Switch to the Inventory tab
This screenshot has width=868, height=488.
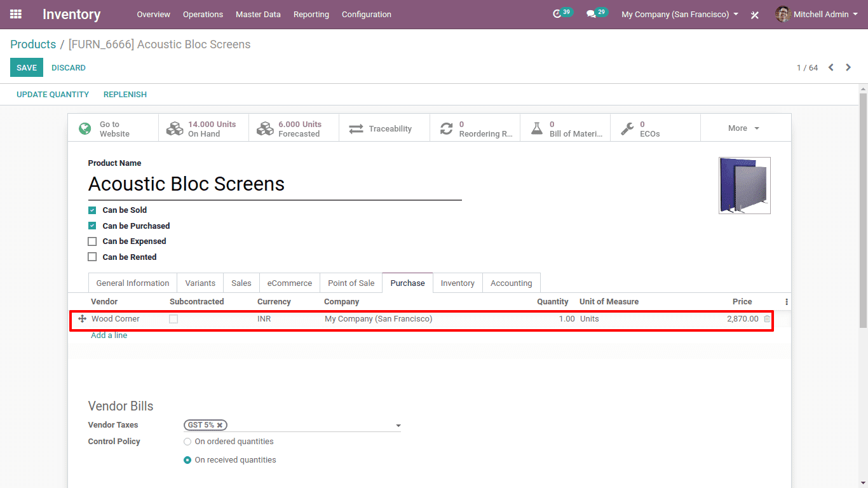click(458, 283)
